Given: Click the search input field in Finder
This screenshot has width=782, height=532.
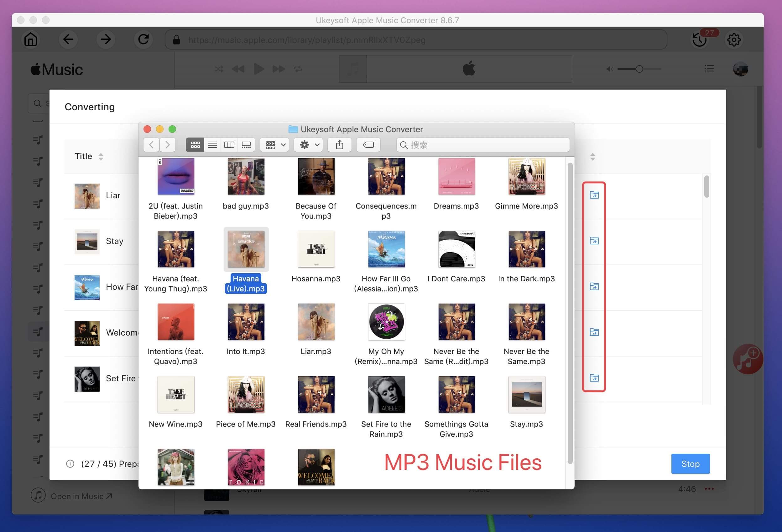Looking at the screenshot, I should coord(483,144).
